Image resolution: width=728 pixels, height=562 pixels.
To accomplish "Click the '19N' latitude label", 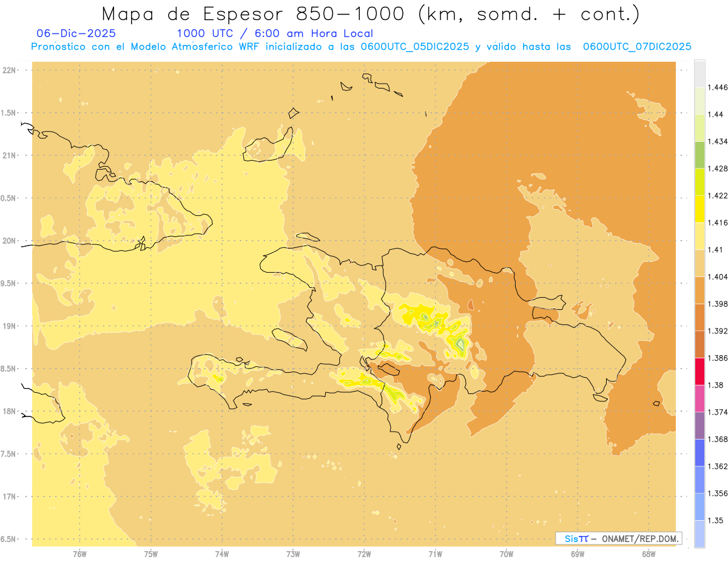I will tap(10, 326).
